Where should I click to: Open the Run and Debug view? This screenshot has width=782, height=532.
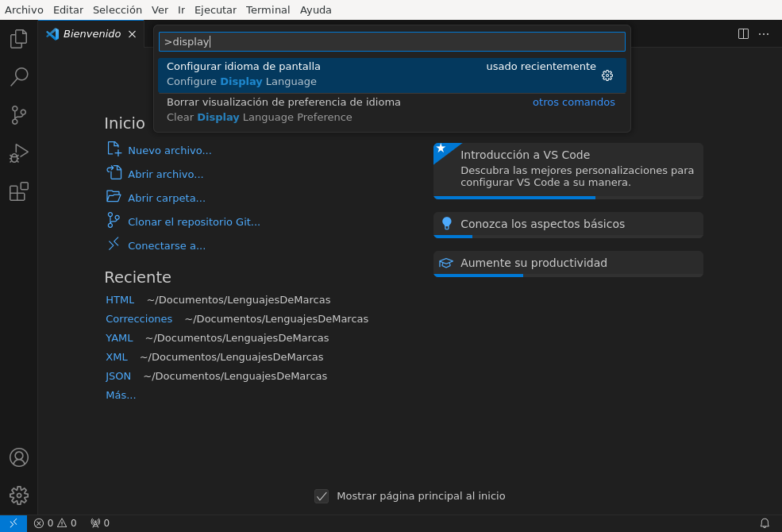pyautogui.click(x=18, y=153)
